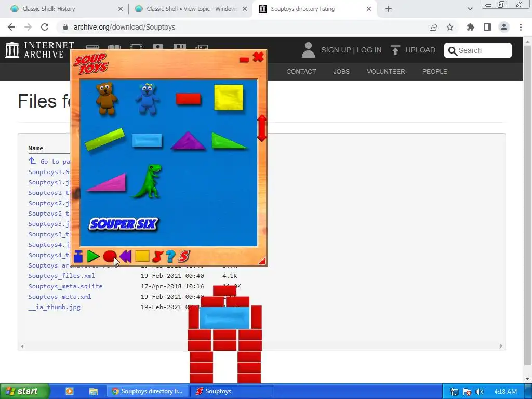The height and width of the screenshot is (399, 532).
Task: Switch to Classic Shell View topic tab
Action: pos(191,9)
